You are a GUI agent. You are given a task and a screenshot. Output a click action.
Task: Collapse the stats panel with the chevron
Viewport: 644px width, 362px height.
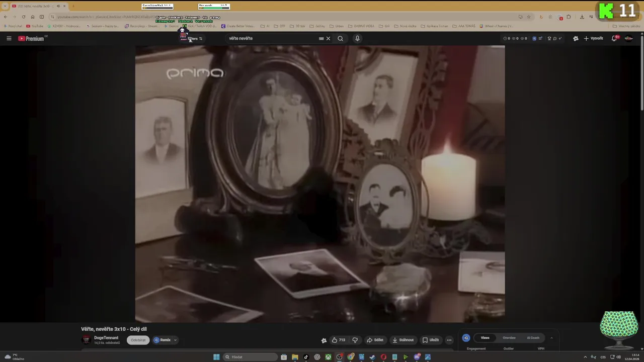[551, 338]
